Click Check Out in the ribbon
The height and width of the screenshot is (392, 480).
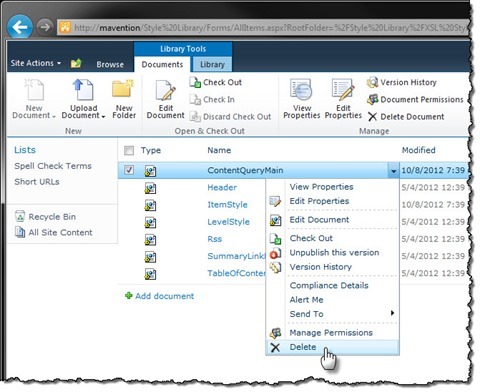[x=216, y=82]
